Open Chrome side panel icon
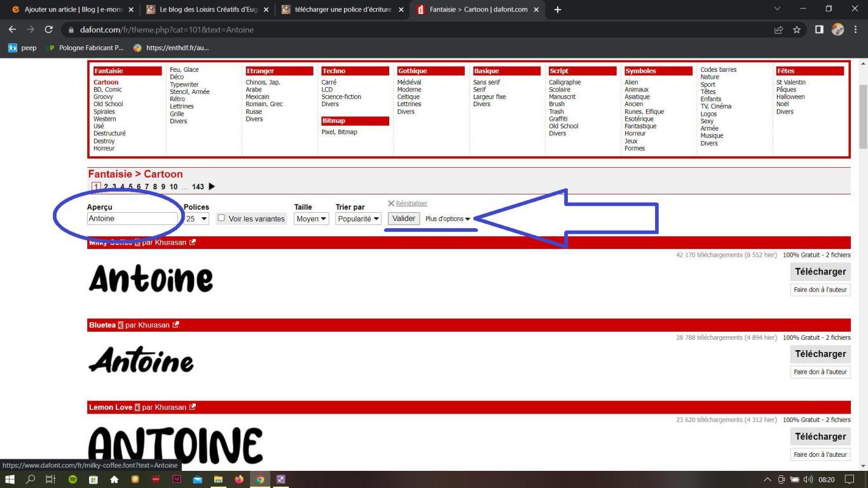This screenshot has width=868, height=488. click(819, 29)
